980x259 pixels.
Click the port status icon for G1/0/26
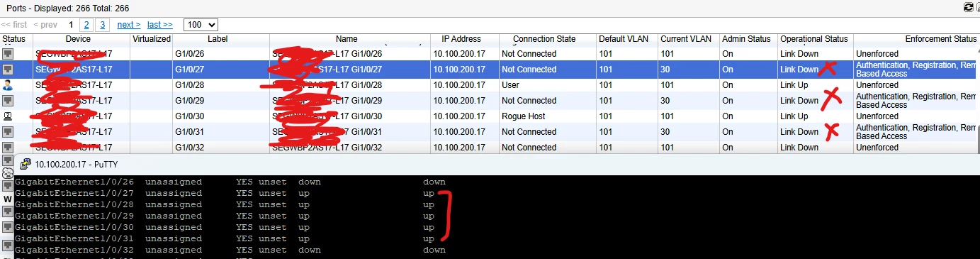pos(8,54)
